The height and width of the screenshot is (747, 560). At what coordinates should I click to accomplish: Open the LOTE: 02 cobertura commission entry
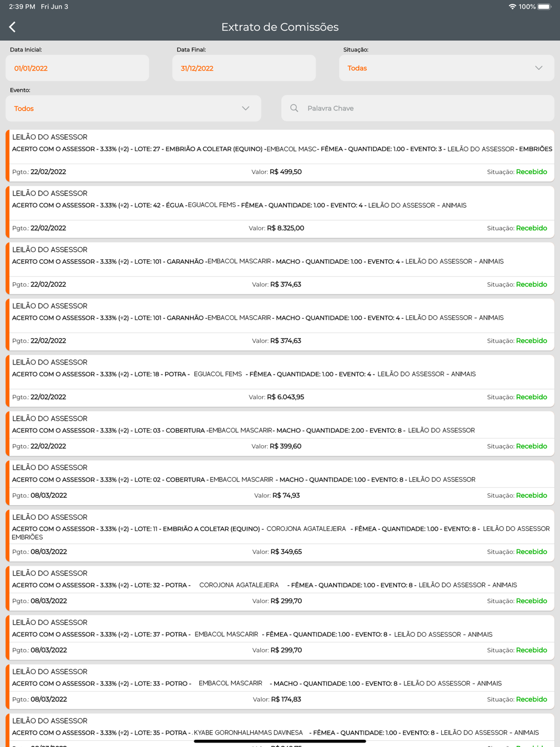[280, 483]
